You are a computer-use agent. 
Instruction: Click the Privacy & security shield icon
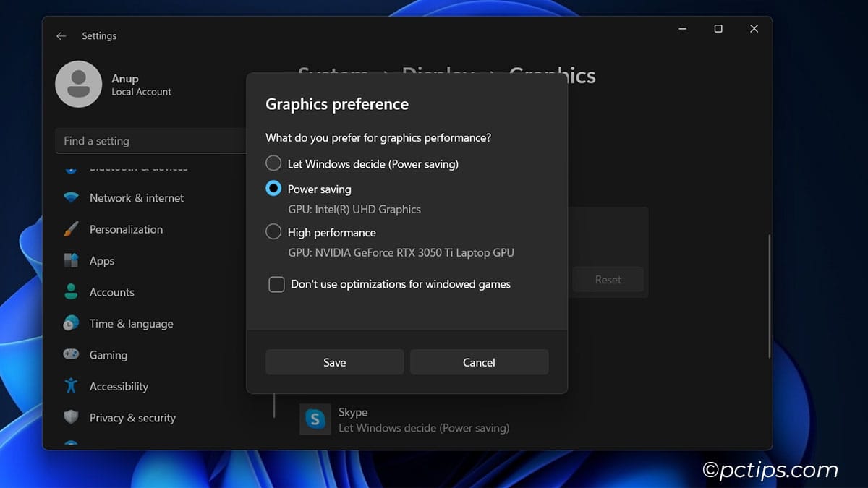tap(71, 418)
